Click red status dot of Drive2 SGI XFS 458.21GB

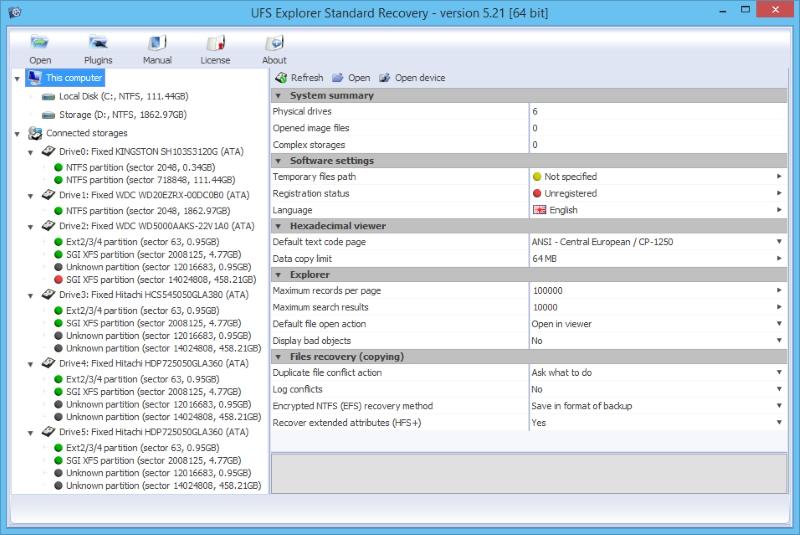(58, 279)
